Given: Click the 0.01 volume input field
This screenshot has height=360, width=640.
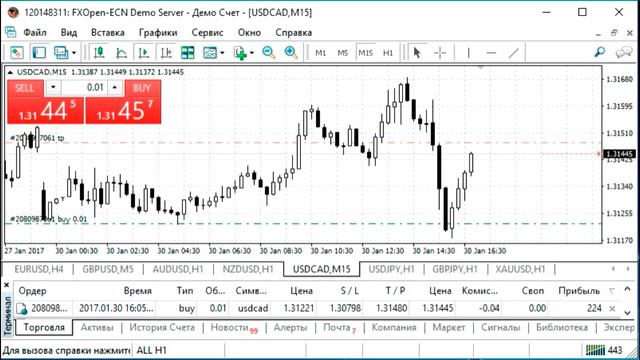Looking at the screenshot, I should [84, 88].
